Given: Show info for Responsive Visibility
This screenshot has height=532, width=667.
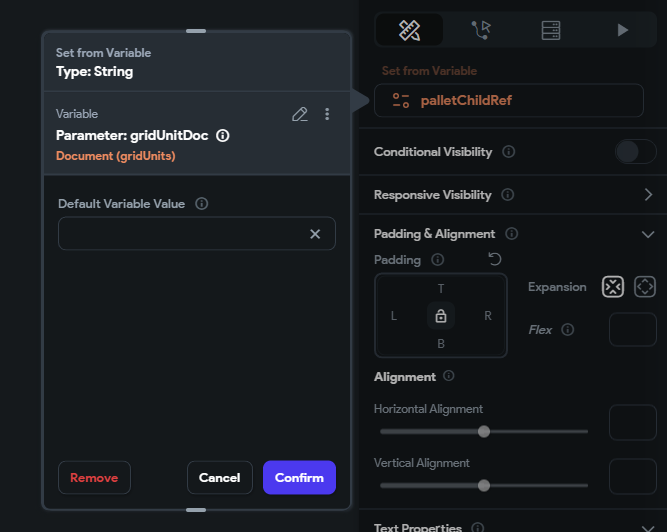Looking at the screenshot, I should click(507, 195).
